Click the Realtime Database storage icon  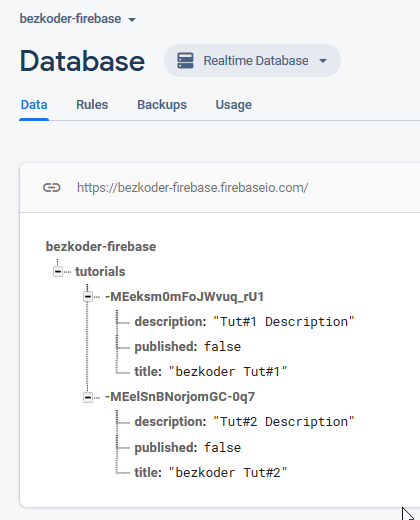point(185,61)
